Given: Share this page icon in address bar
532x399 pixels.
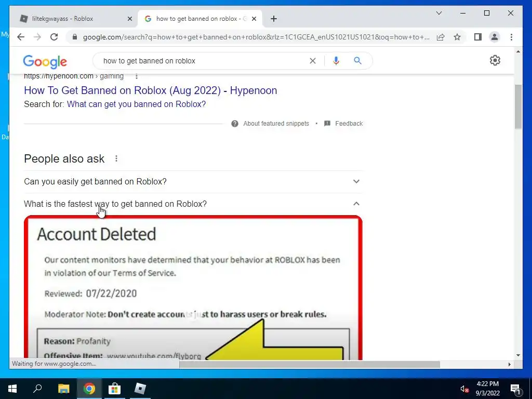Looking at the screenshot, I should (x=441, y=37).
